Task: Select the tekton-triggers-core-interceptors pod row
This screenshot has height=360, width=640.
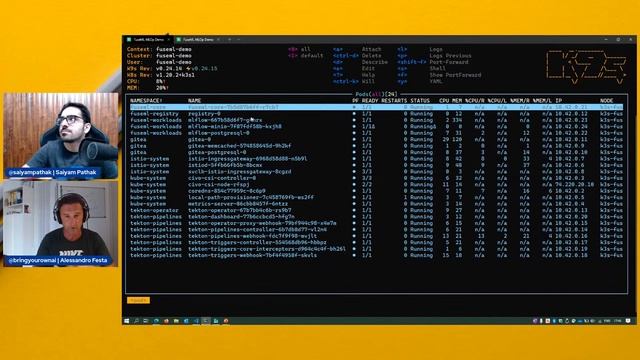Action: click(x=376, y=249)
